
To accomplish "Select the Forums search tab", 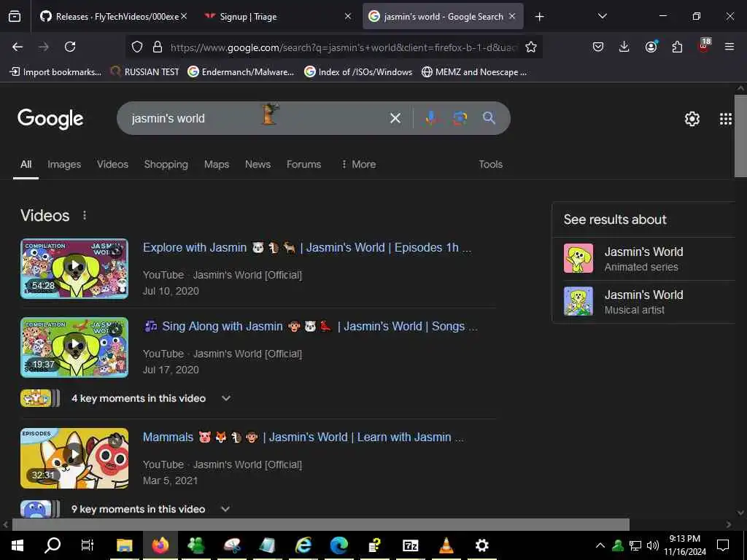I will pos(303,164).
